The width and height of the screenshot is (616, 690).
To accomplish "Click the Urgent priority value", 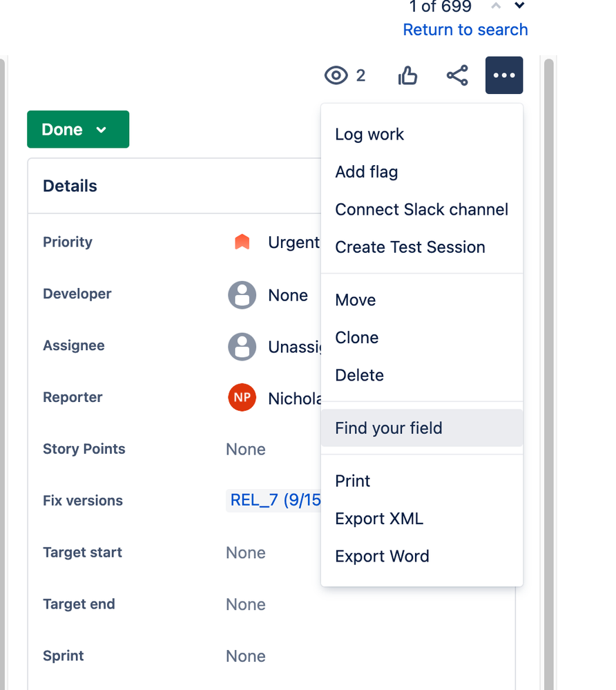I will pyautogui.click(x=294, y=242).
